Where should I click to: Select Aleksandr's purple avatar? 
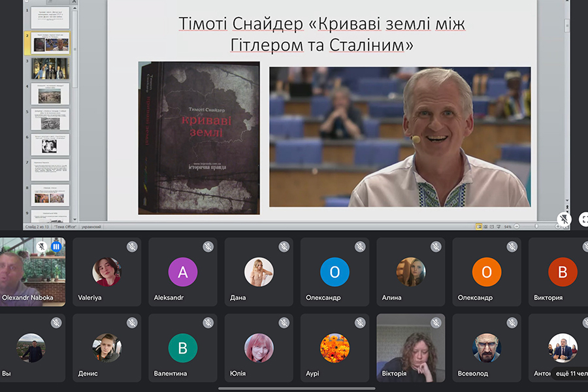click(183, 272)
